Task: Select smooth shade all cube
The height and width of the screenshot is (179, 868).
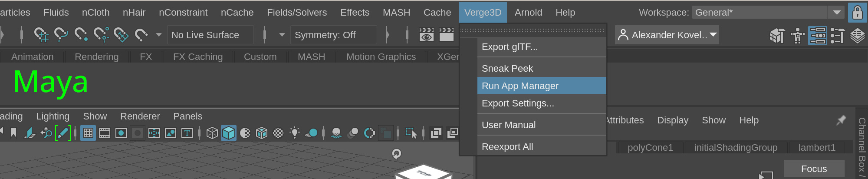Action: click(229, 133)
